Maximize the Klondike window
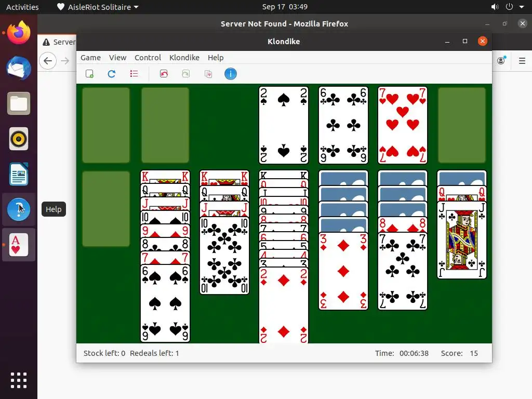 (x=465, y=41)
